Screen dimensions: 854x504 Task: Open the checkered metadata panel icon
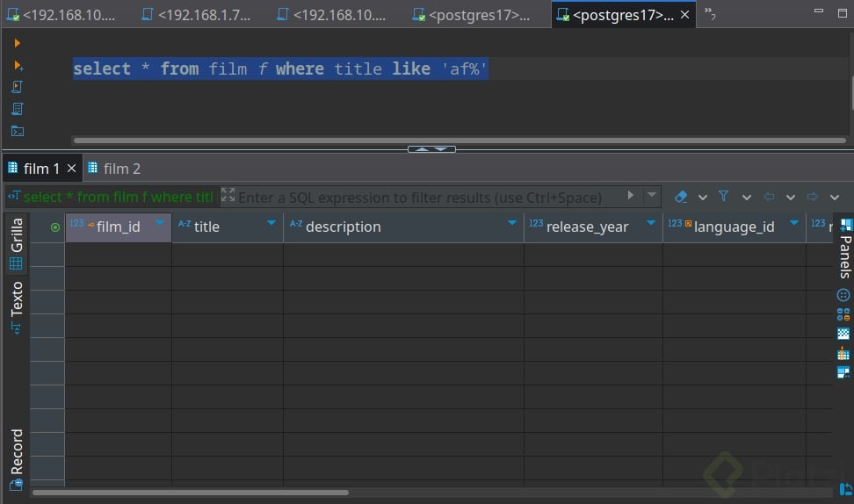843,334
